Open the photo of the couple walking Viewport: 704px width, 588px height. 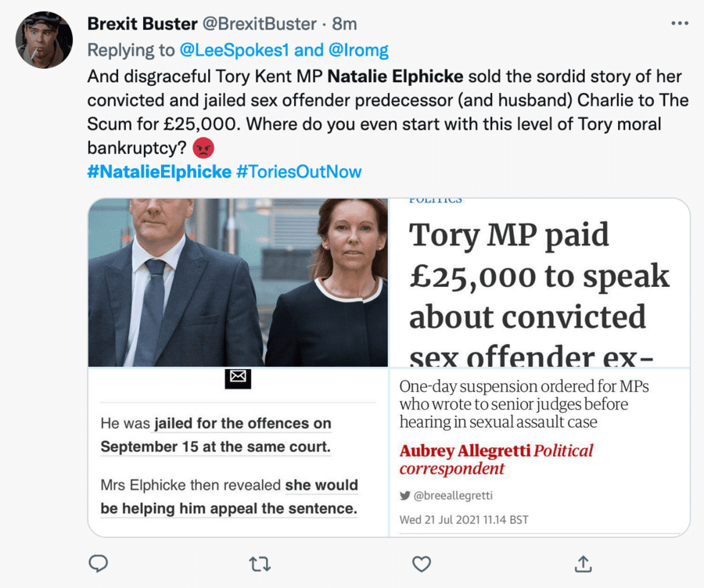point(238,282)
